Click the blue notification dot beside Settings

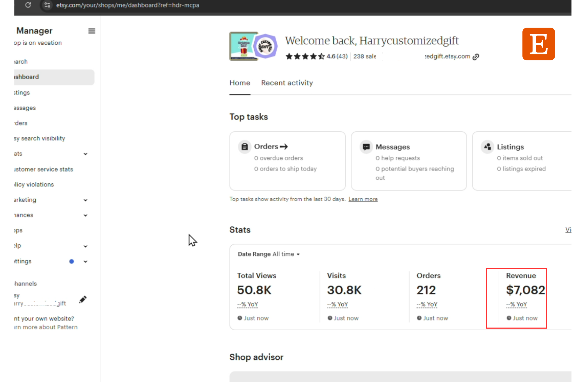coord(71,262)
